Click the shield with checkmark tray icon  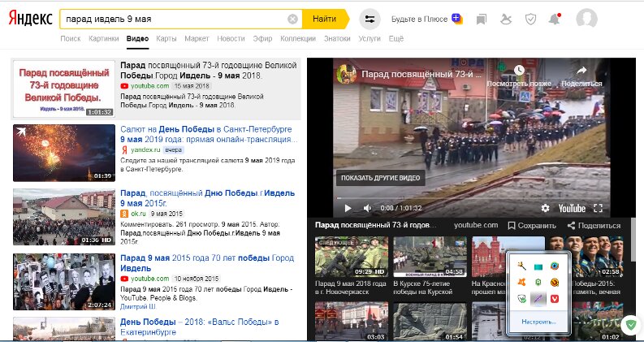522,299
